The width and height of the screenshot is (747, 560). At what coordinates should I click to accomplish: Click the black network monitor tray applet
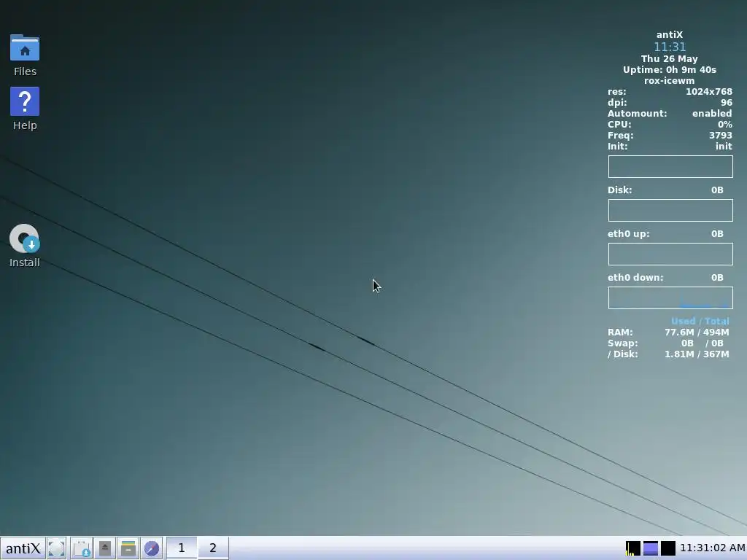tap(668, 548)
